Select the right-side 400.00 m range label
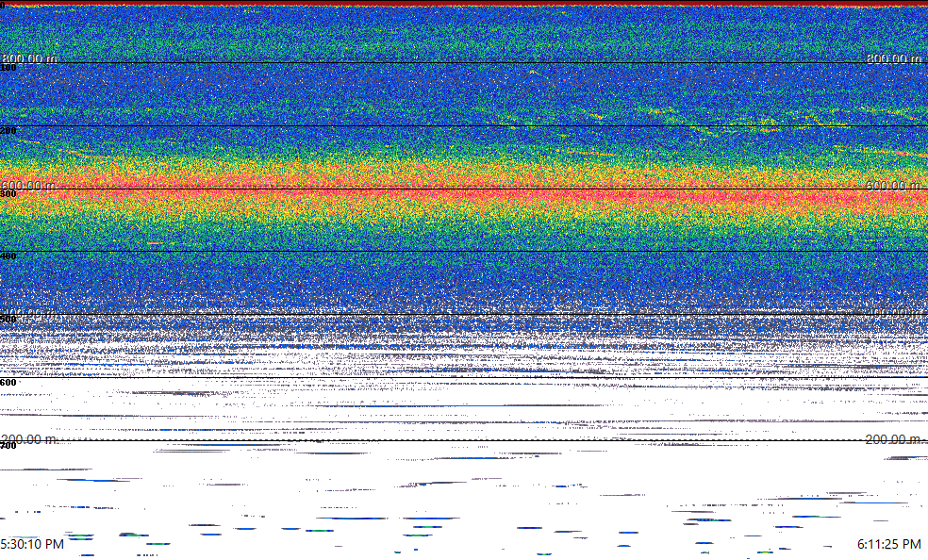Image resolution: width=928 pixels, height=560 pixels. pos(894,313)
